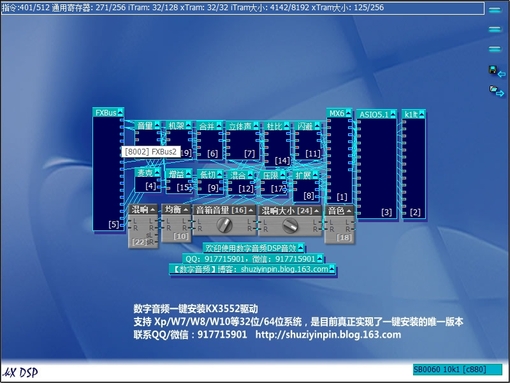This screenshot has height=383, width=510.
Task: Click inside the MX6 block body marked [1]
Action: coord(340,160)
